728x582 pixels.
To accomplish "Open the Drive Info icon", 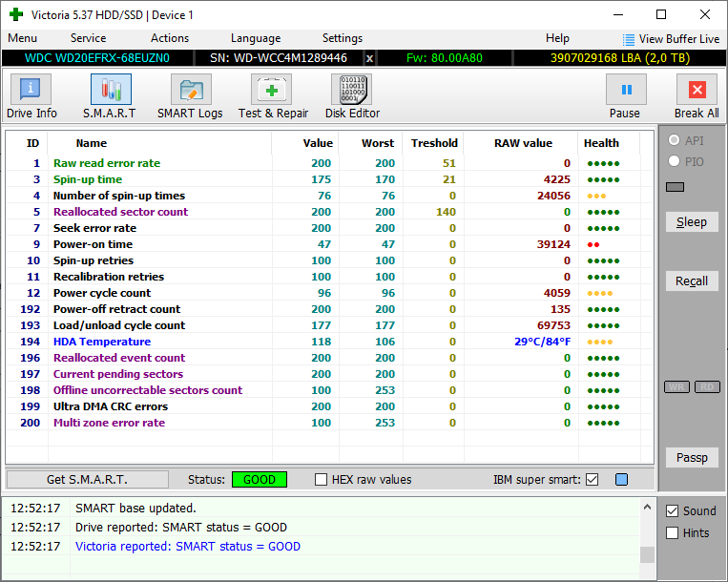I will pyautogui.click(x=31, y=89).
